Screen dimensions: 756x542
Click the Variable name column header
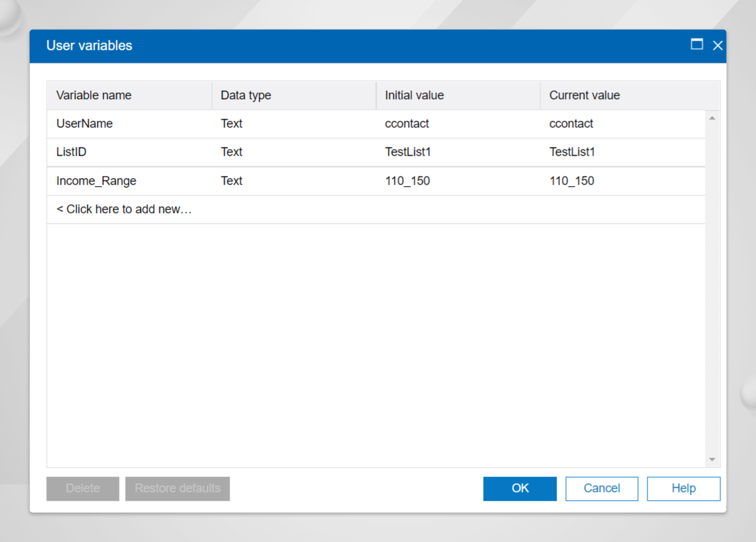click(x=94, y=95)
